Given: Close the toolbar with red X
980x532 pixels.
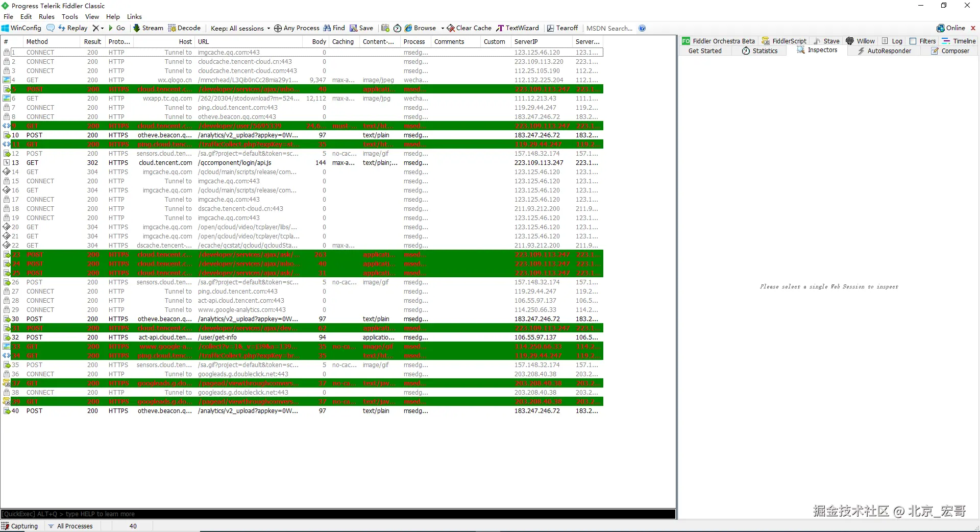Looking at the screenshot, I should [x=973, y=28].
